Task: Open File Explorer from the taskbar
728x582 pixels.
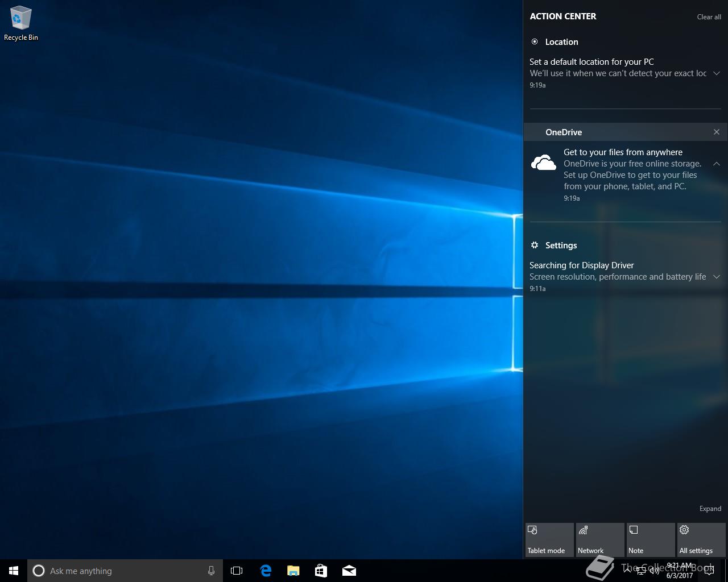Action: point(293,571)
